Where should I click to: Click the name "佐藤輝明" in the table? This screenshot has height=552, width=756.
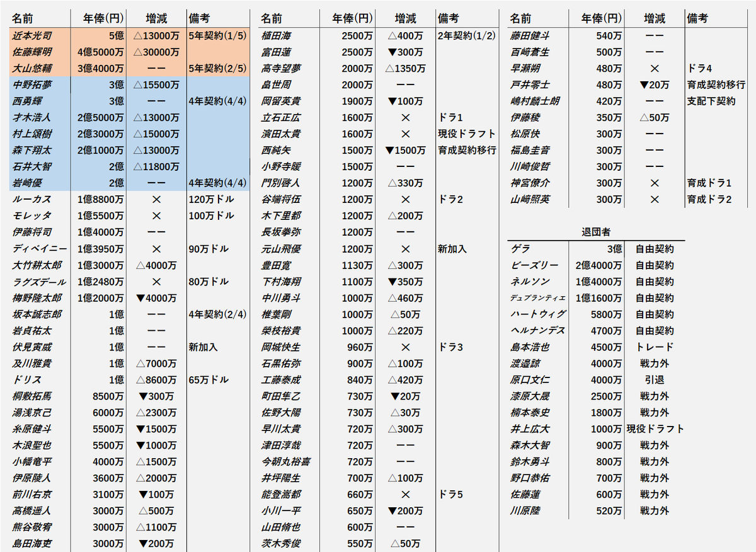[x=32, y=52]
